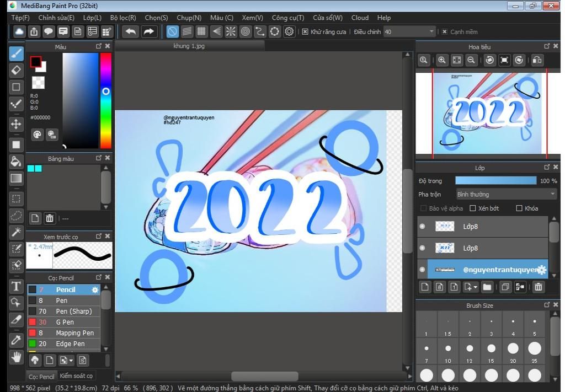The image size is (565, 392).
Task: Undock the Hoa tiêu panel
Action: [547, 46]
